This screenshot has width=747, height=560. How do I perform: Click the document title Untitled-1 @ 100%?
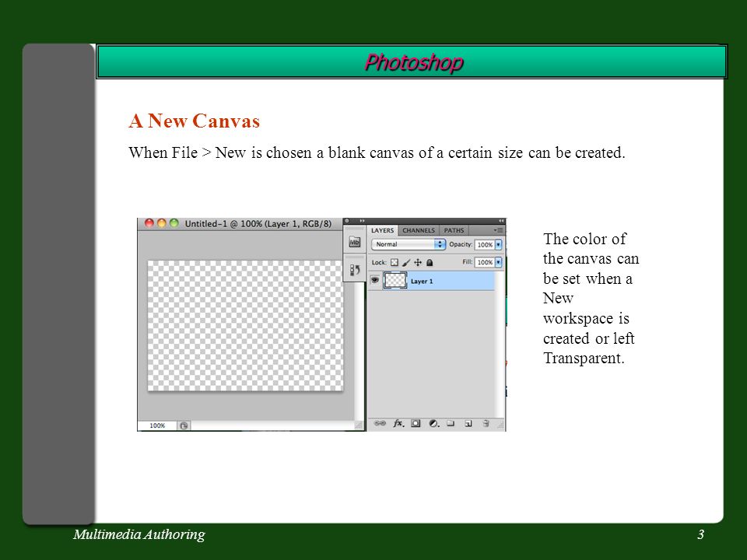(258, 224)
